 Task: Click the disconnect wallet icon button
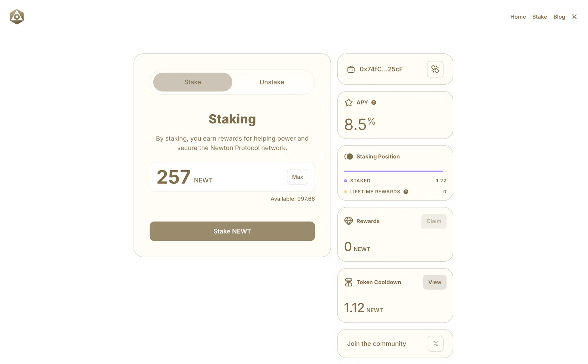(435, 69)
